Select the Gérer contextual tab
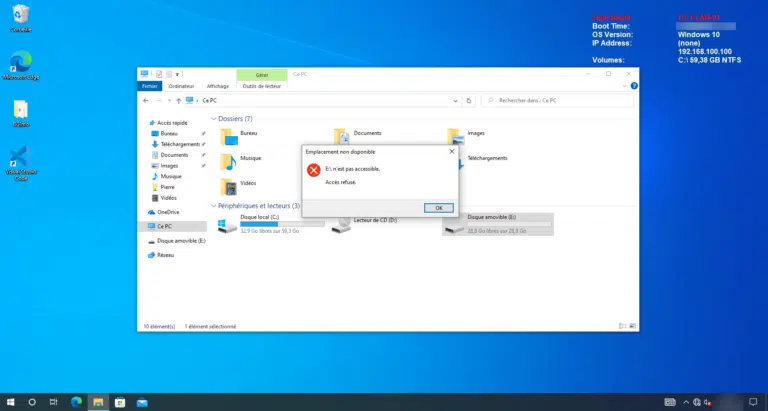This screenshot has height=411, width=768. pyautogui.click(x=262, y=75)
